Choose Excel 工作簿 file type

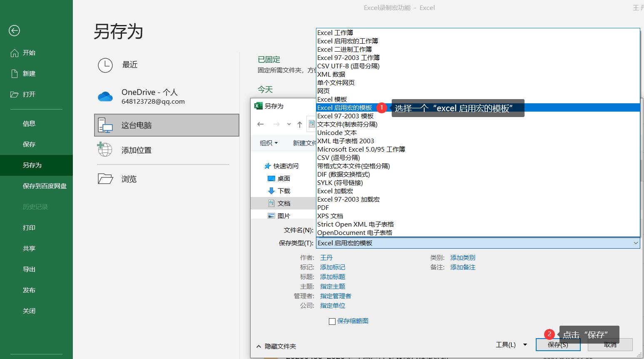[x=478, y=32]
